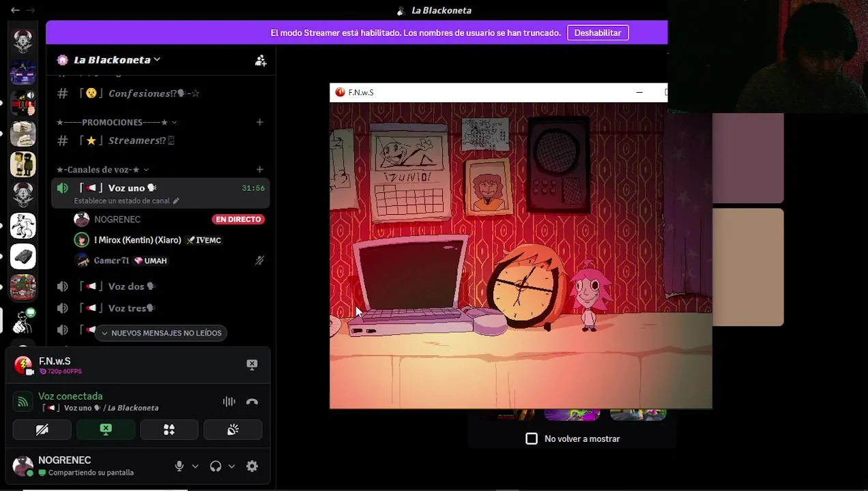Click the NOGRENEC user in Voz uno
The image size is (868, 491).
tap(117, 220)
